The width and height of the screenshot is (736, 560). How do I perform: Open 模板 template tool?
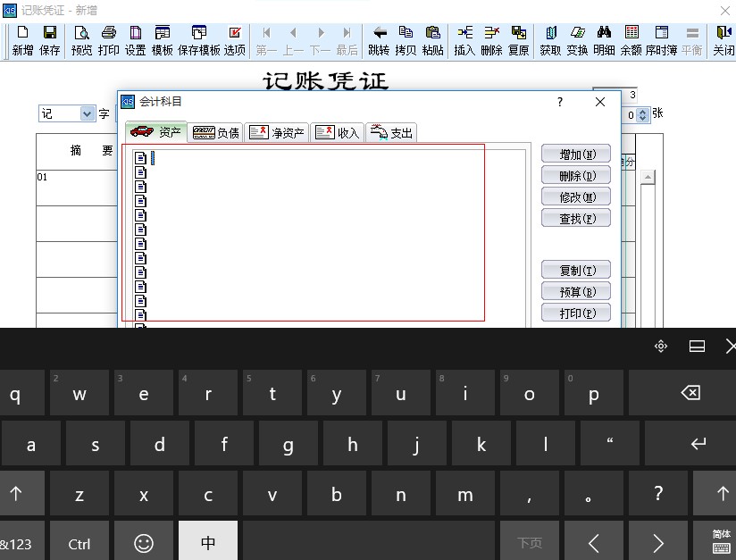click(x=162, y=40)
